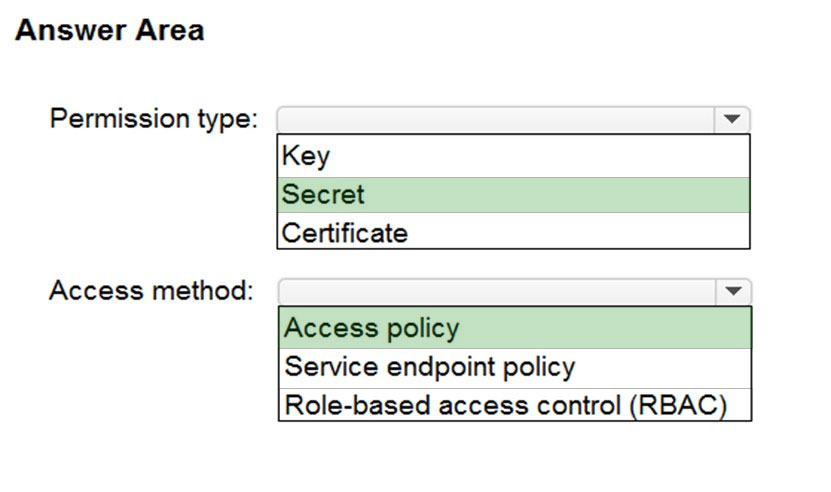Click the Answer Area heading

click(x=110, y=30)
